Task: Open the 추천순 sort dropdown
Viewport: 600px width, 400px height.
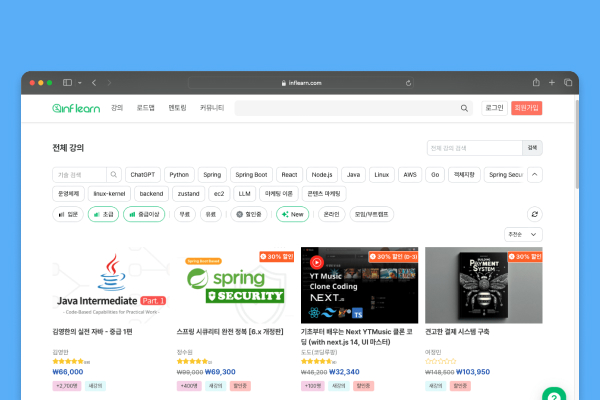Action: pyautogui.click(x=522, y=234)
